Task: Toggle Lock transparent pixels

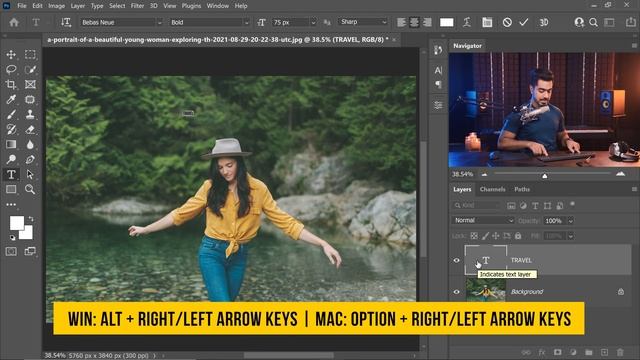Action: click(474, 236)
